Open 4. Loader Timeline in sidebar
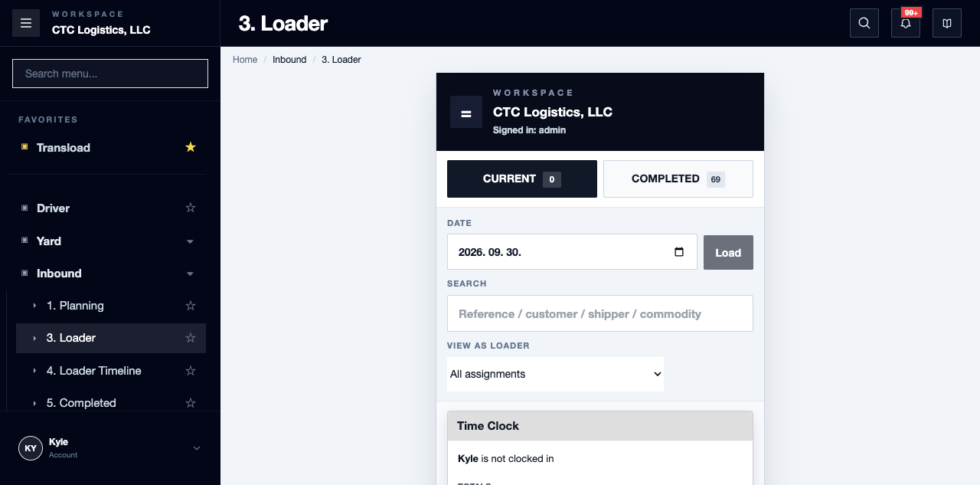Image resolution: width=980 pixels, height=485 pixels. 94,371
